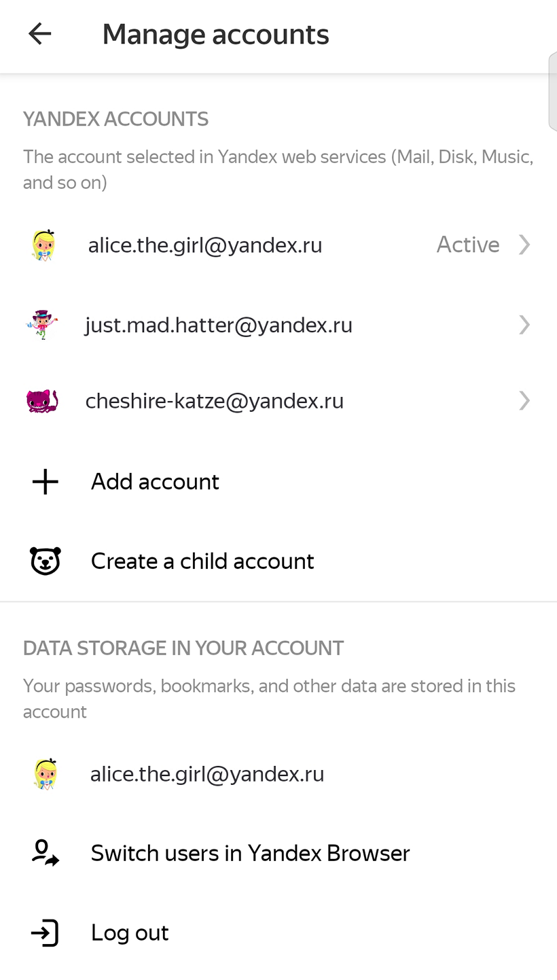Tap the switch users person-arrow icon
The height and width of the screenshot is (980, 557).
tap(46, 853)
